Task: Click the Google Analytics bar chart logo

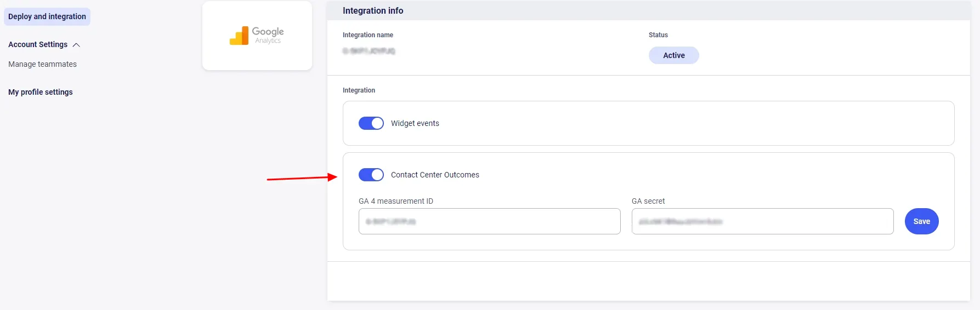Action: click(x=239, y=36)
